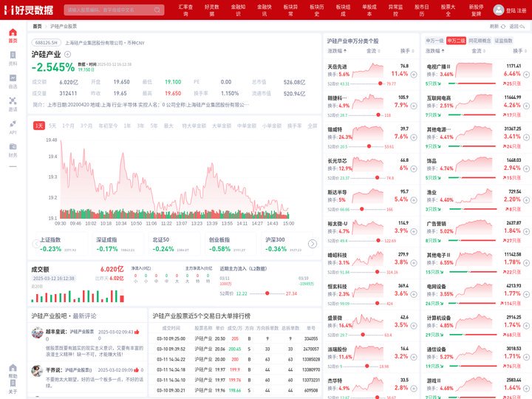Click 沪硅产业 52-week price slider dot

coord(267,293)
